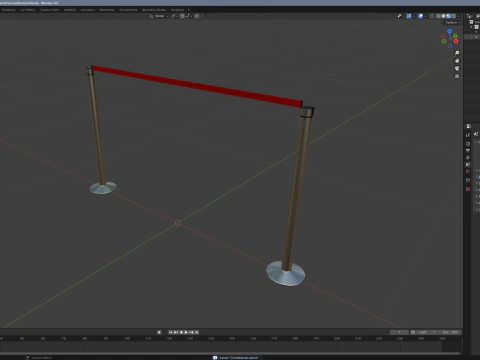This screenshot has width=480, height=360.
Task: Open the Options dropdown in viewport
Action: point(452,22)
